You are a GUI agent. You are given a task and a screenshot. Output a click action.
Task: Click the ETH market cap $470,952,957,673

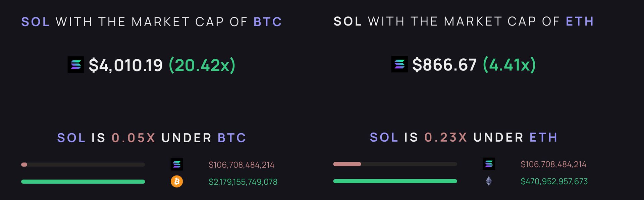coord(554,182)
